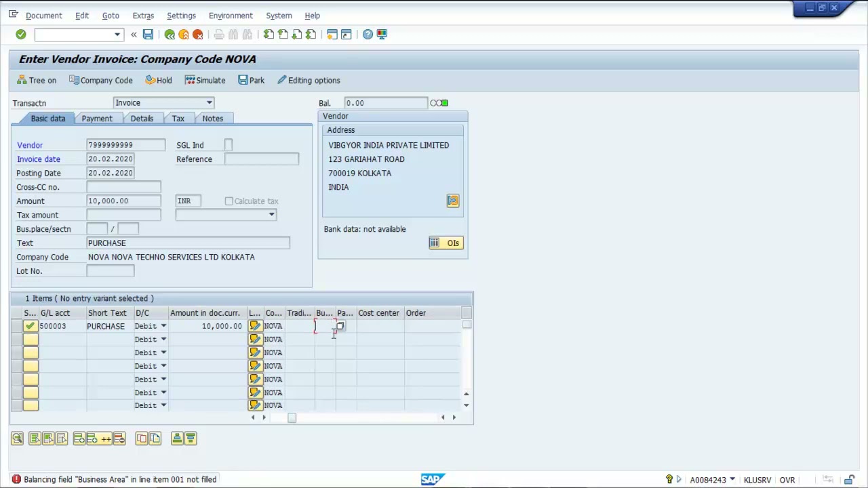Image resolution: width=868 pixels, height=488 pixels.
Task: Click the Amount field showing 10,000.00
Action: point(123,201)
